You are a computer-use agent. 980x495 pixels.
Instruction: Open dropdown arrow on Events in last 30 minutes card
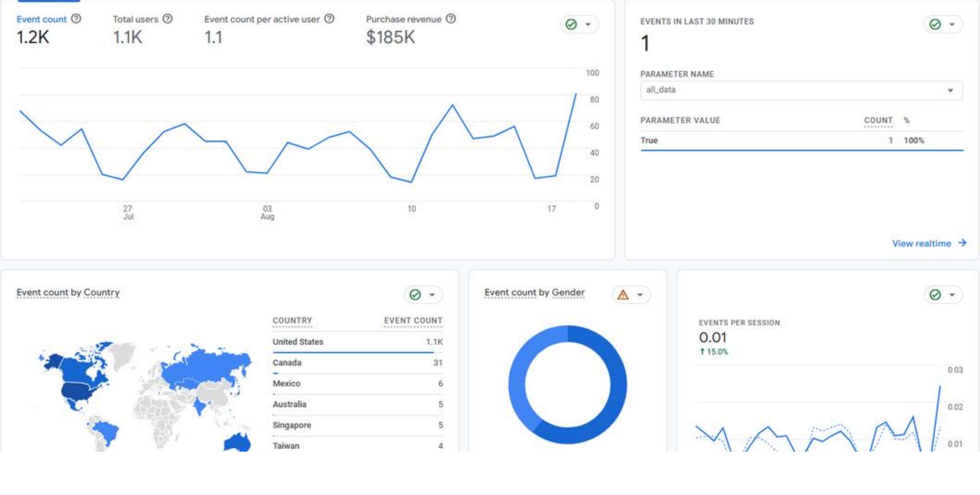(952, 24)
